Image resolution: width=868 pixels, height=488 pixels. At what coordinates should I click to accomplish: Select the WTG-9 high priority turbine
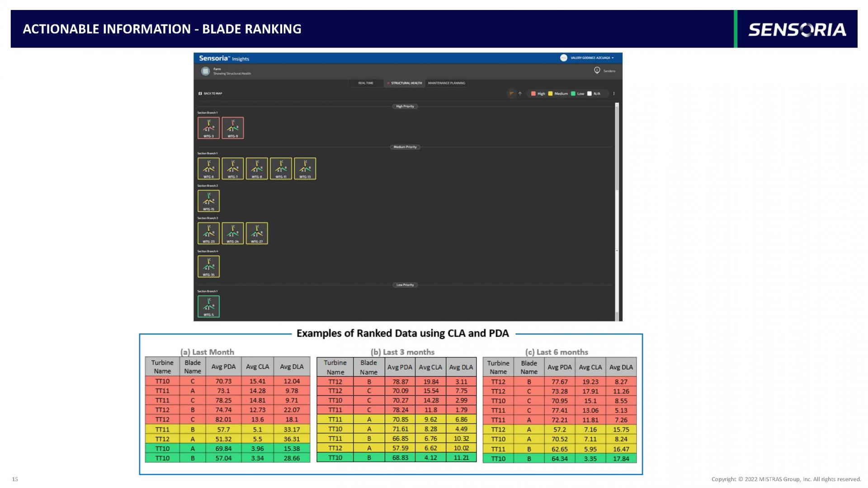(233, 128)
